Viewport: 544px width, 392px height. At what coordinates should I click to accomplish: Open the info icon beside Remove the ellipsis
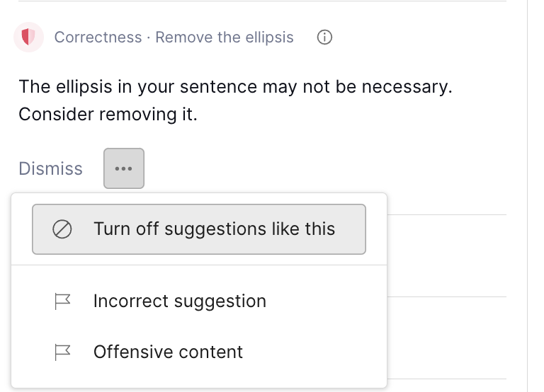tap(324, 38)
